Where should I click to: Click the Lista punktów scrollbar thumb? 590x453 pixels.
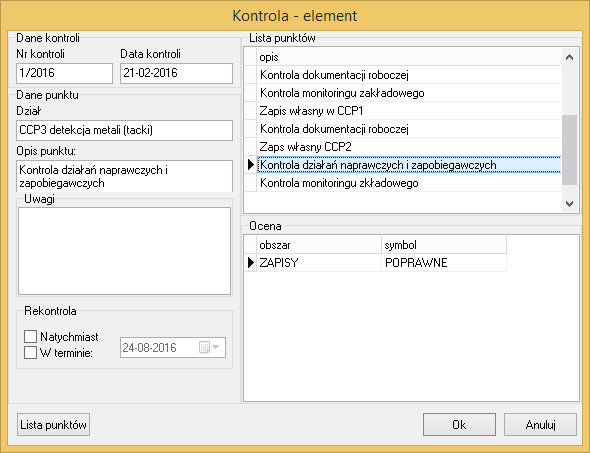click(569, 150)
